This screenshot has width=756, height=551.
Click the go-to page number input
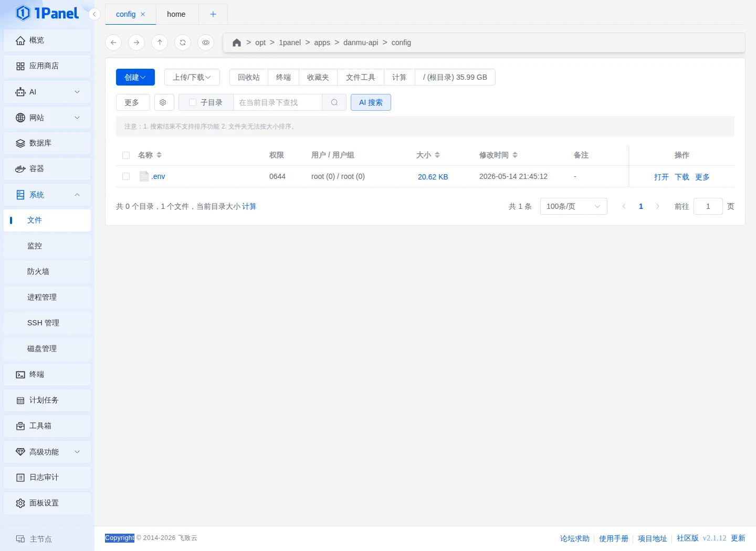(x=708, y=206)
